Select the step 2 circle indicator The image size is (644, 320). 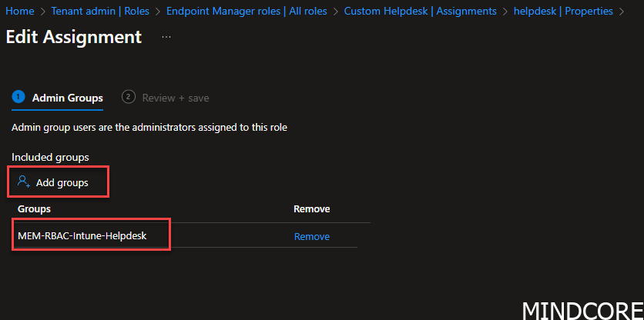point(129,97)
